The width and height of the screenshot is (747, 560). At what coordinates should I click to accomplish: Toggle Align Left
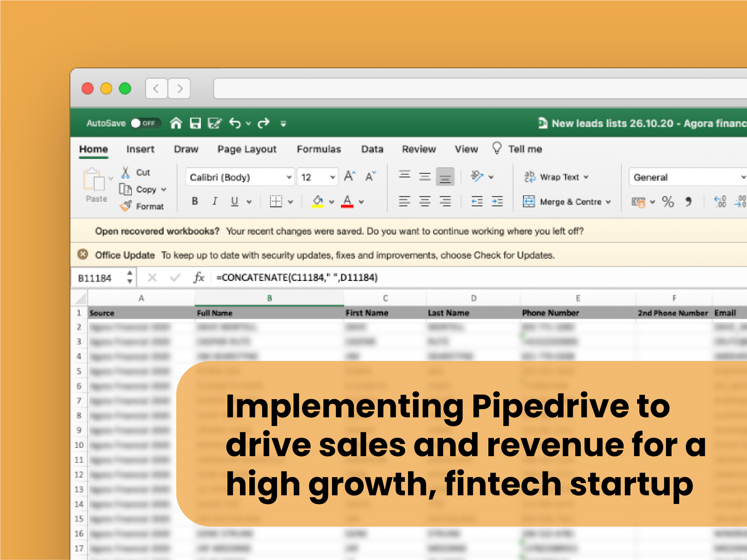coord(404,201)
